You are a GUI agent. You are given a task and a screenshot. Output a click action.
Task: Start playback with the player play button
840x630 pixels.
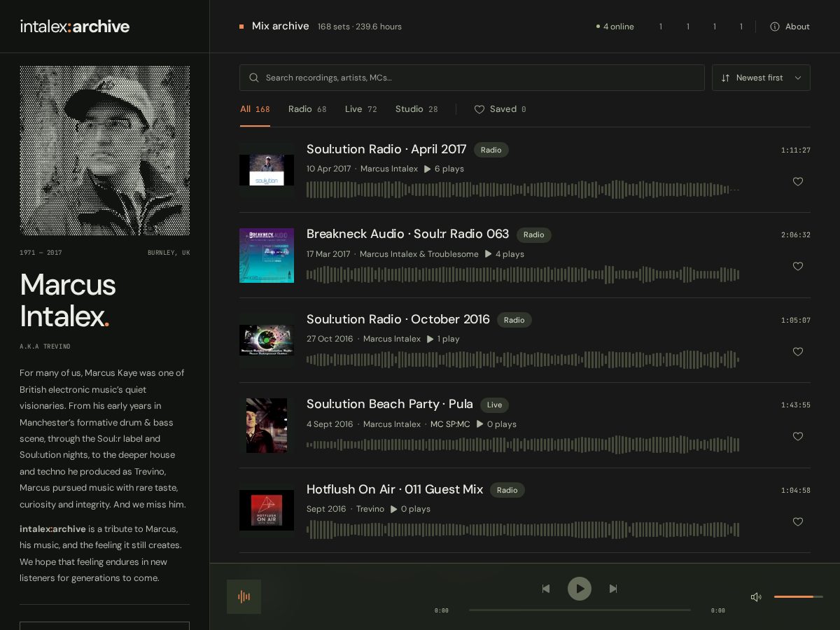[x=580, y=589]
